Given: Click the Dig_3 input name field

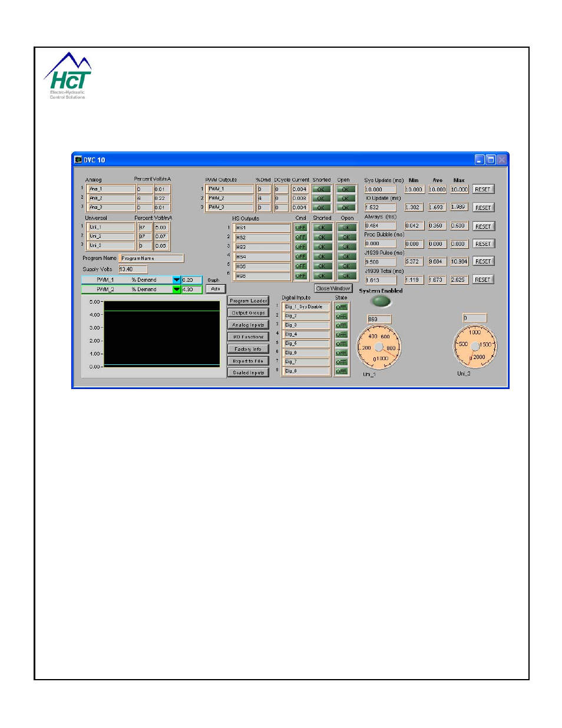Looking at the screenshot, I should tap(306, 325).
